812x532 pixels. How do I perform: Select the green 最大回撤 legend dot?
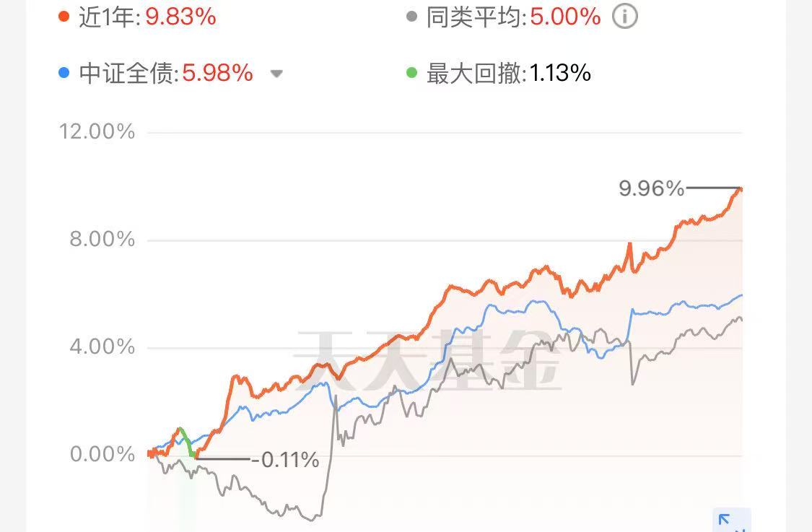point(411,72)
